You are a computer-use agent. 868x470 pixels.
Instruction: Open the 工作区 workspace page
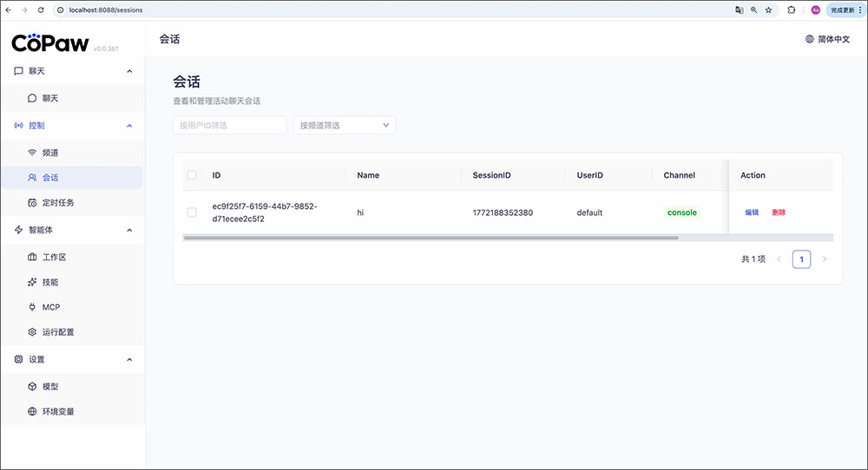coord(72,258)
